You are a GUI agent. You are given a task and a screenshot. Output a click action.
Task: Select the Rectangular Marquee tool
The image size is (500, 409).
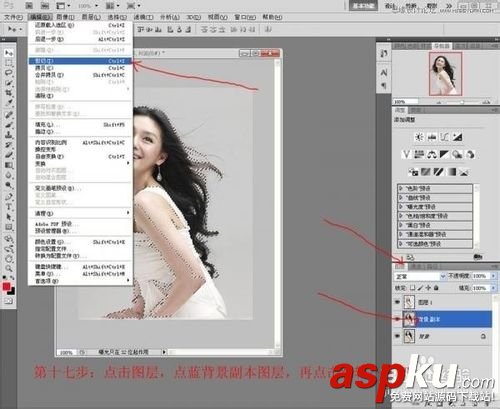click(x=8, y=63)
